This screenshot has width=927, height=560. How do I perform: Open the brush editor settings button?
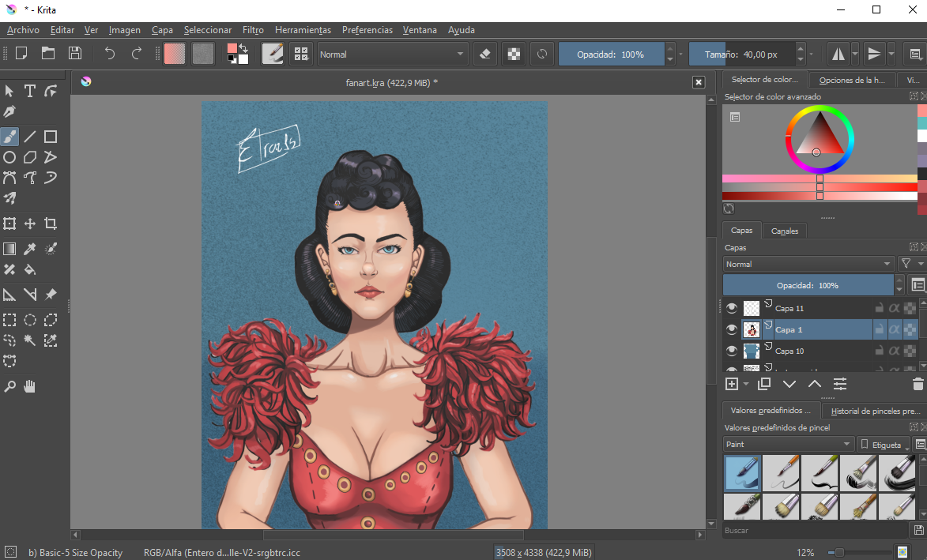tap(273, 54)
